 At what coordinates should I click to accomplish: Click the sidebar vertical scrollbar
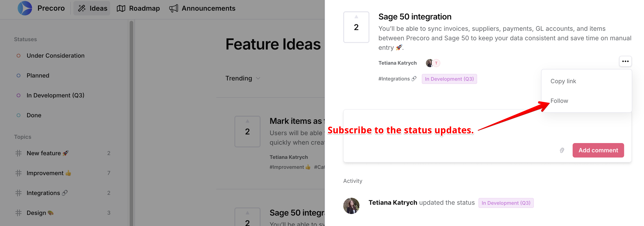tap(131, 123)
